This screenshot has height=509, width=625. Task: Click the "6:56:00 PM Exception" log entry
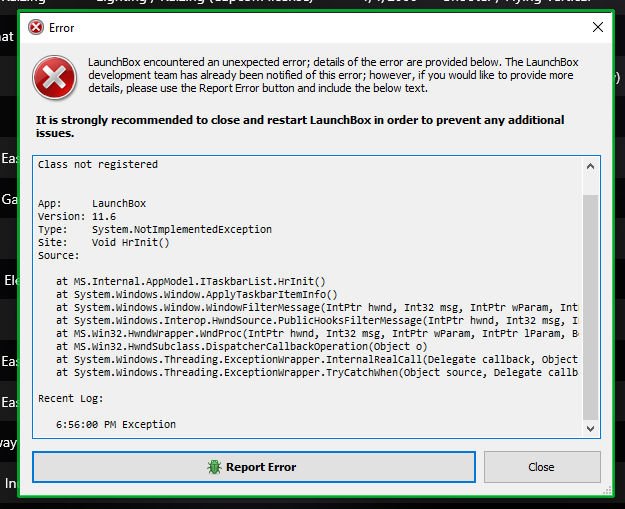[x=116, y=424]
